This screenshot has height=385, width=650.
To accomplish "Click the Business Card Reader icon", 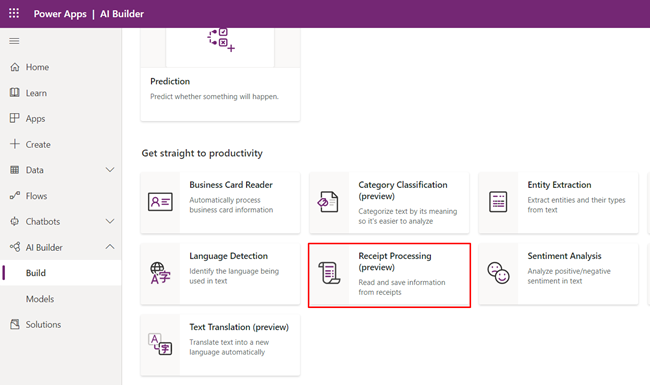I will (x=160, y=202).
